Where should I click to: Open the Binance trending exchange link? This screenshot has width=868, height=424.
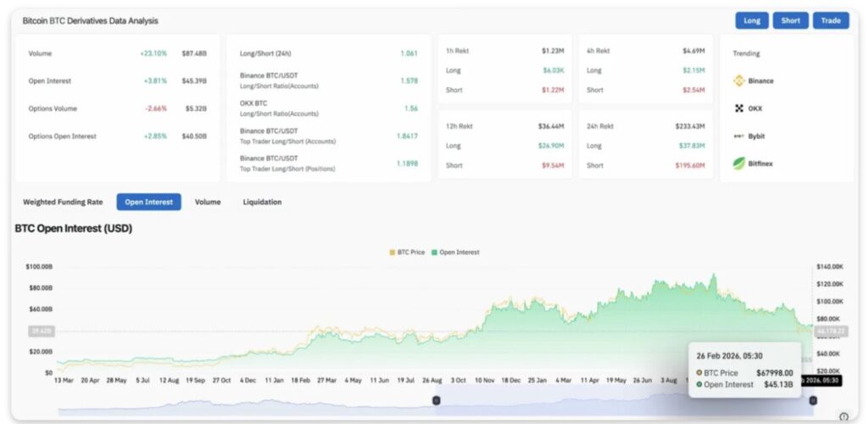(x=760, y=81)
